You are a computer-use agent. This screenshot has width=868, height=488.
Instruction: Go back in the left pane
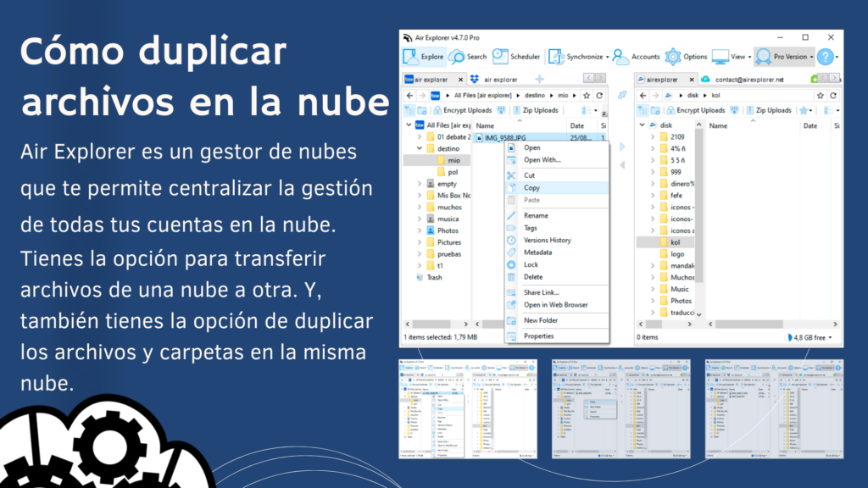tap(409, 95)
